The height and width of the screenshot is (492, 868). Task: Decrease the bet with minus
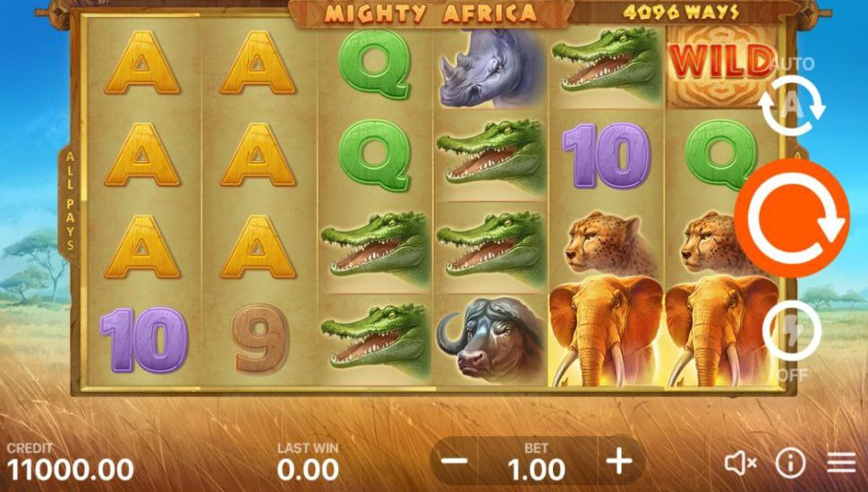456,461
